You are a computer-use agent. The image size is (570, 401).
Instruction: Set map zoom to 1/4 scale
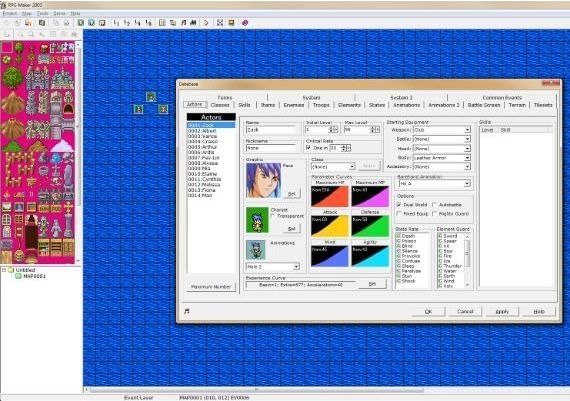[137, 23]
